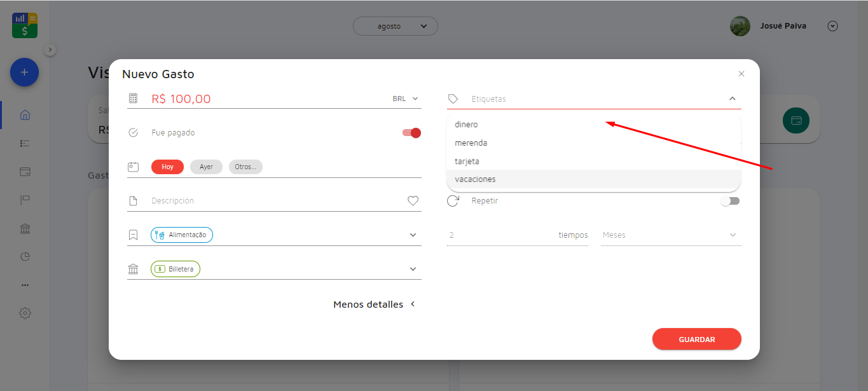The height and width of the screenshot is (391, 868).
Task: Click the heart favorite icon in Descripción
Action: tap(413, 201)
